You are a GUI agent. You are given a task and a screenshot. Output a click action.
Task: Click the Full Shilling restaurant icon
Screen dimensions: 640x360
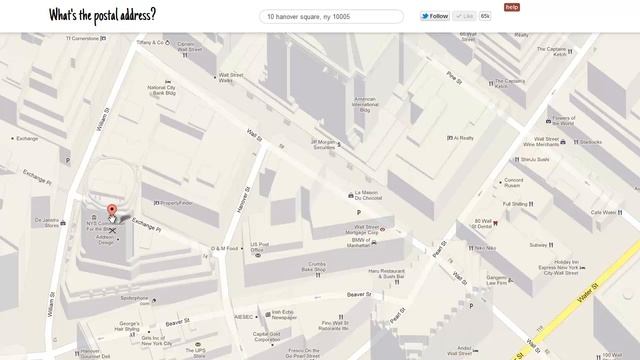coord(531,204)
